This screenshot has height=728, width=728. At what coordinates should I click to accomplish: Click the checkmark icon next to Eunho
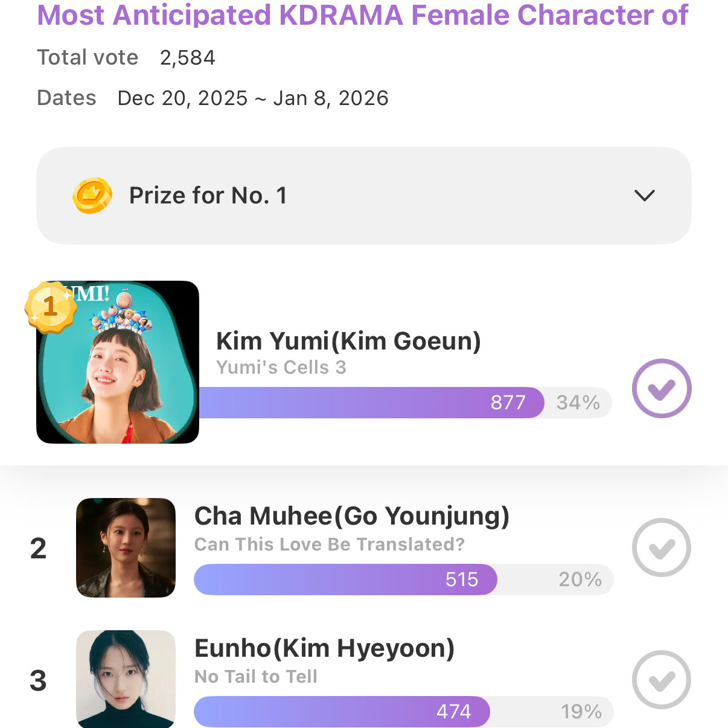pos(661,679)
